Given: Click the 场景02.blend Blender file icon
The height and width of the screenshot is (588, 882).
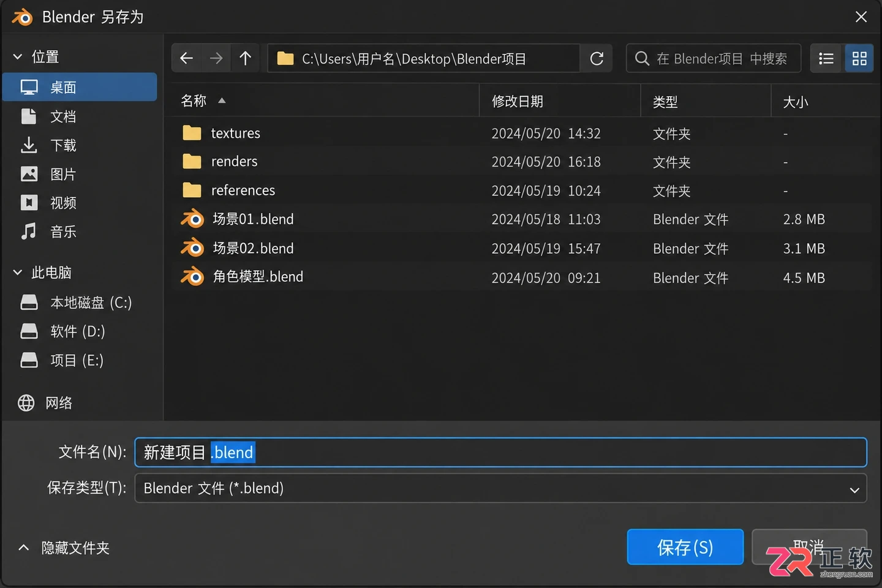Looking at the screenshot, I should pos(192,248).
